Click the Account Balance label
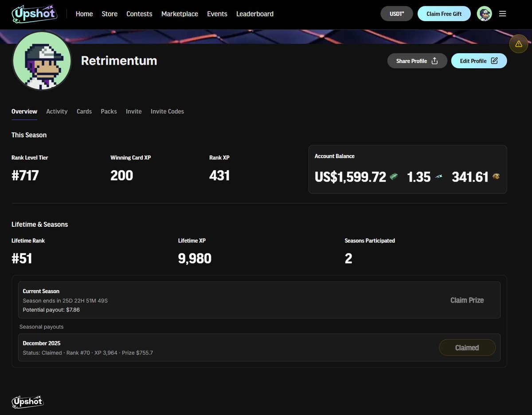 click(x=335, y=156)
